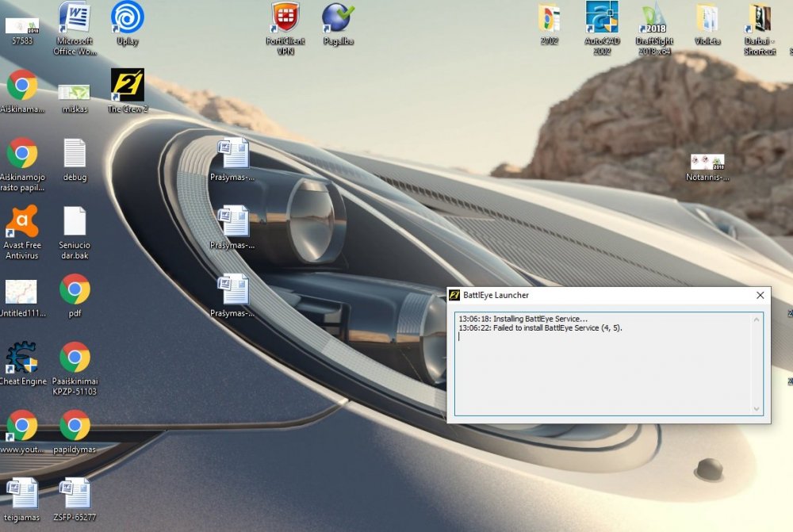Screen dimensions: 793x532
Task: Open the Uplay desktop shortcut
Action: (x=127, y=17)
